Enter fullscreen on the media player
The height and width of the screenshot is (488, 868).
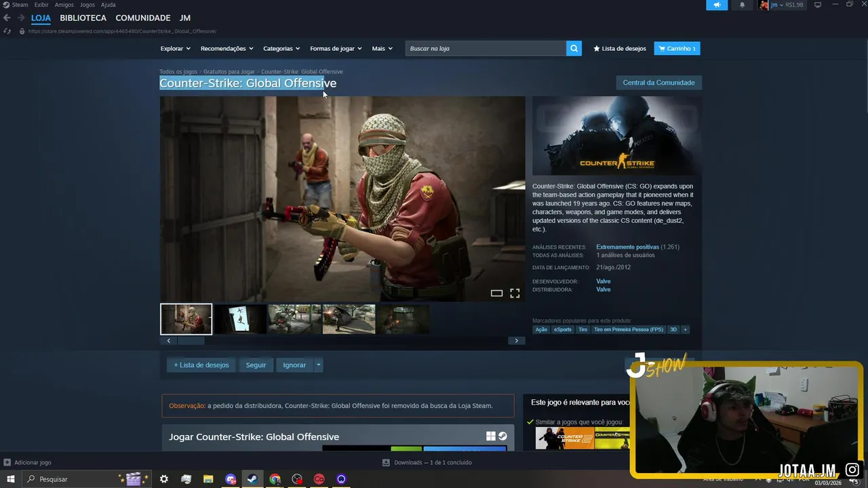pyautogui.click(x=515, y=293)
